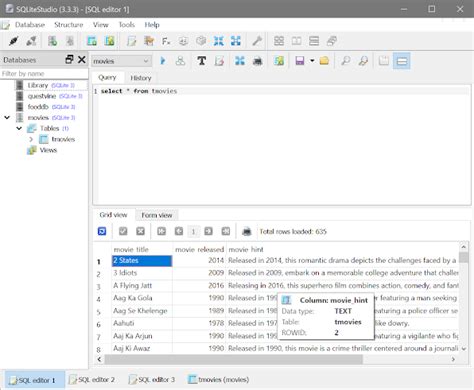Viewport: 474px width, 390px height.
Task: Tile windows horizontally with the stacked-rows icon
Action: point(314,41)
